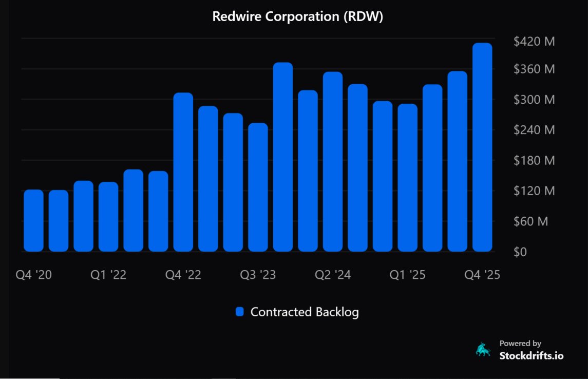This screenshot has height=379, width=588.
Task: Select the Redwire Corporation (RDW) chart title
Action: (x=298, y=16)
